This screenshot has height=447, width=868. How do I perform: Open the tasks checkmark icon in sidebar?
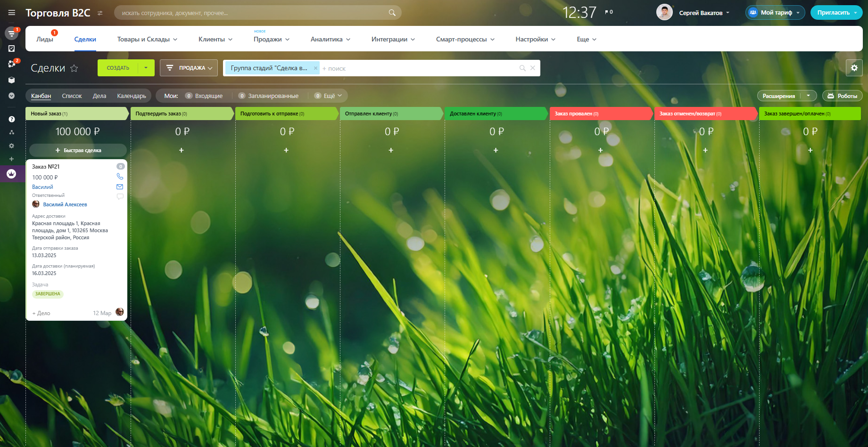click(x=12, y=49)
